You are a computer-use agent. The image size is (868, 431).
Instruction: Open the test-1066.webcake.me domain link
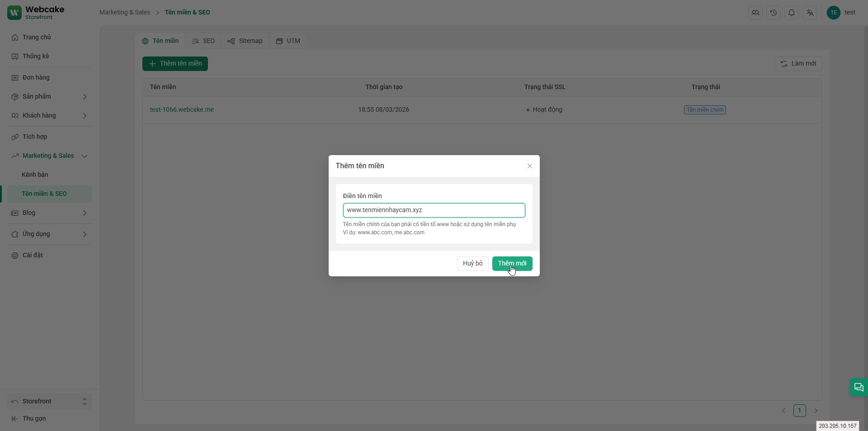click(x=182, y=109)
